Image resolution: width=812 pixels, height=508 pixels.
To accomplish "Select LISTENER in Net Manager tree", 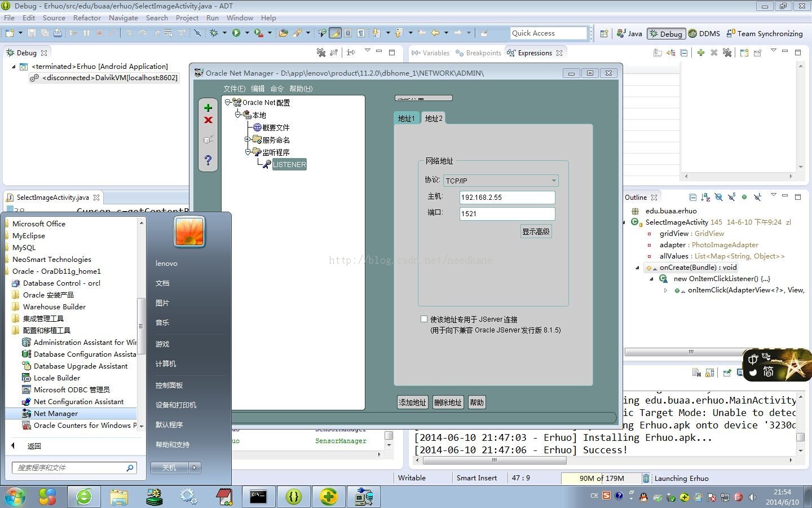I will (x=289, y=164).
